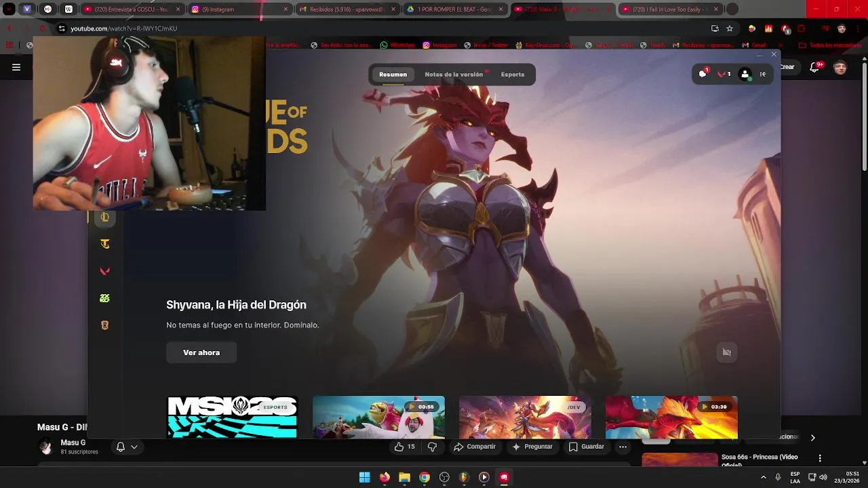Open File Explorer from the taskbar
Image resolution: width=868 pixels, height=488 pixels.
405,477
